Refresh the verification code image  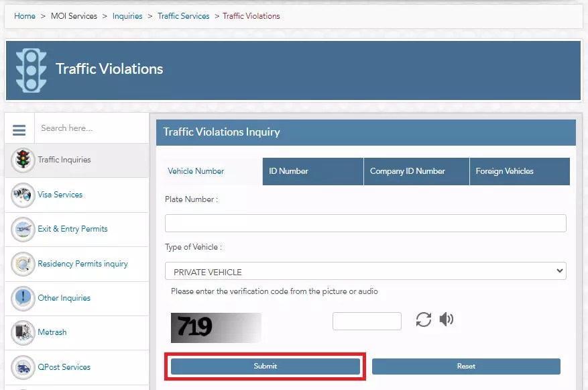tap(423, 320)
